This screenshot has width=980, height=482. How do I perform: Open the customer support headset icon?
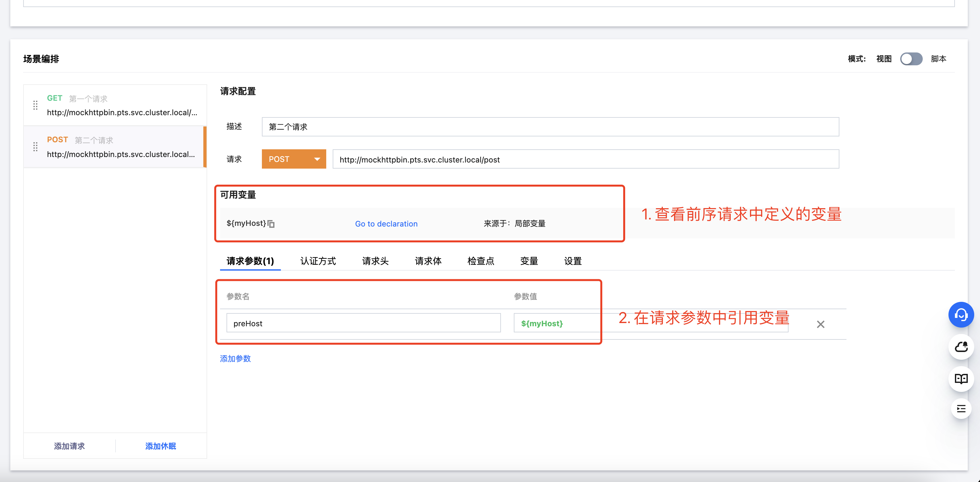click(x=961, y=315)
